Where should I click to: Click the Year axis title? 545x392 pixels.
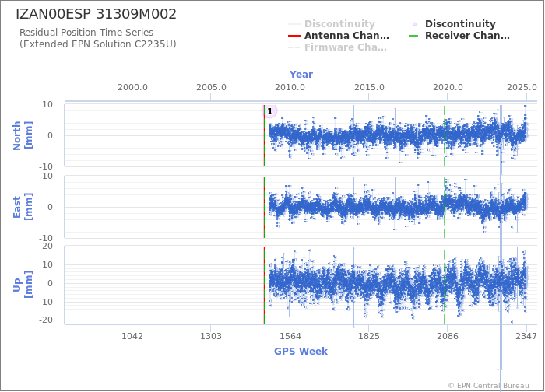pyautogui.click(x=301, y=75)
